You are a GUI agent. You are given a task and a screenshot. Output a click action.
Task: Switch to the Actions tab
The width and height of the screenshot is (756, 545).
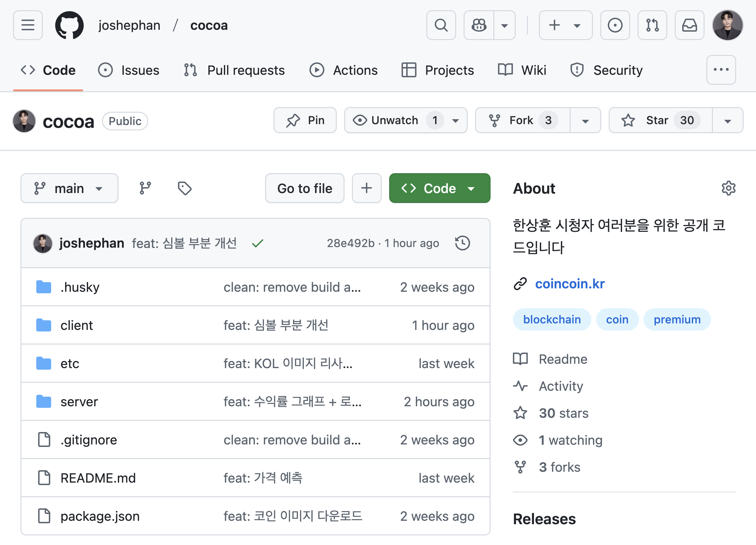(343, 70)
